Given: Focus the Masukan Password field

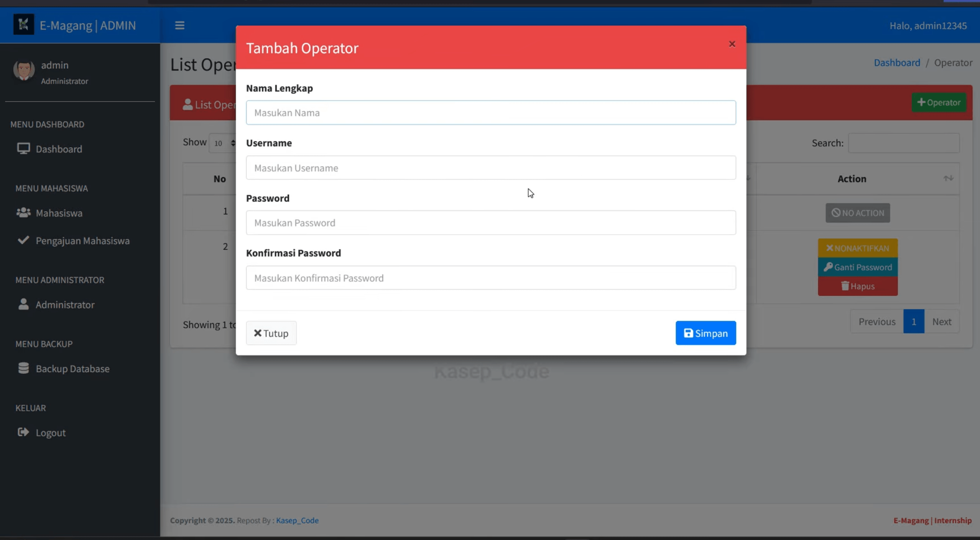Looking at the screenshot, I should click(x=491, y=223).
